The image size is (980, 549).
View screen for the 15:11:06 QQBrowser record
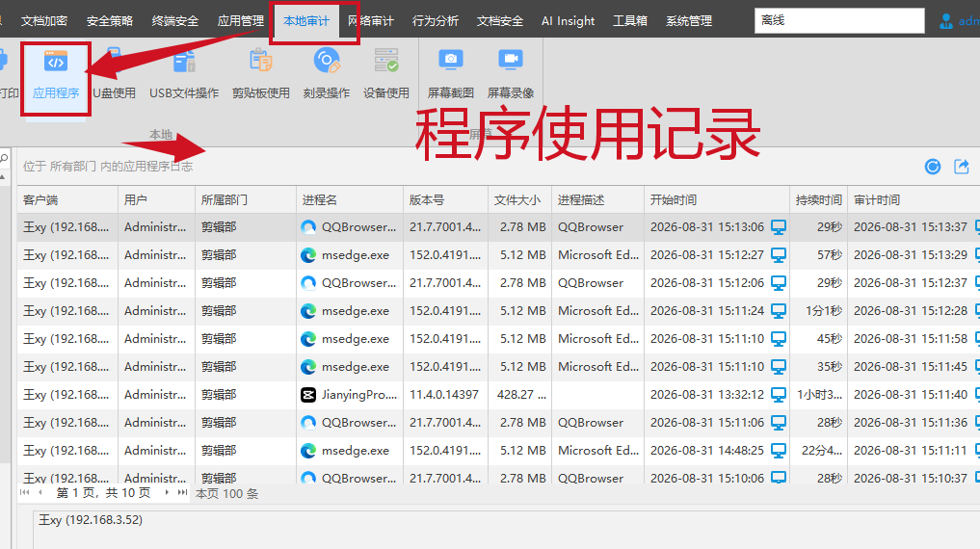coord(779,423)
